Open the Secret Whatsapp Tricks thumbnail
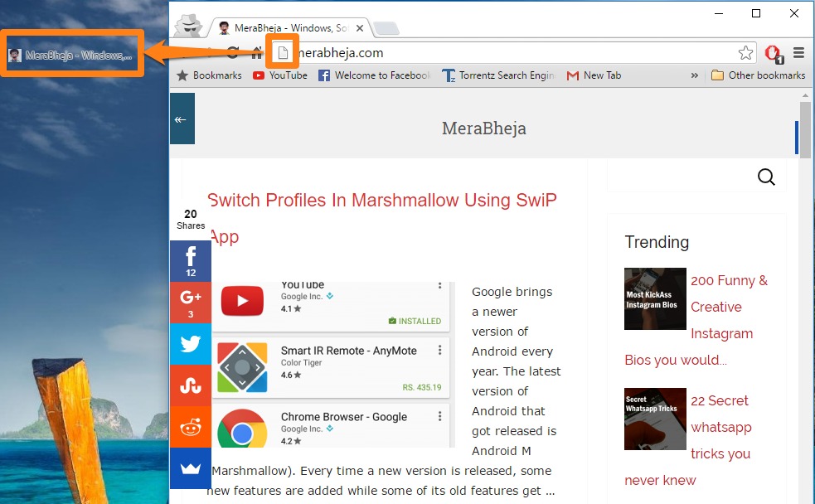Image resolution: width=815 pixels, height=504 pixels. coord(655,419)
